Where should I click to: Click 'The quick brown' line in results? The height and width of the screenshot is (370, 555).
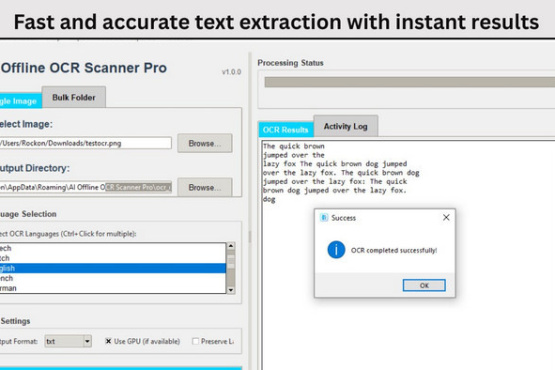294,146
